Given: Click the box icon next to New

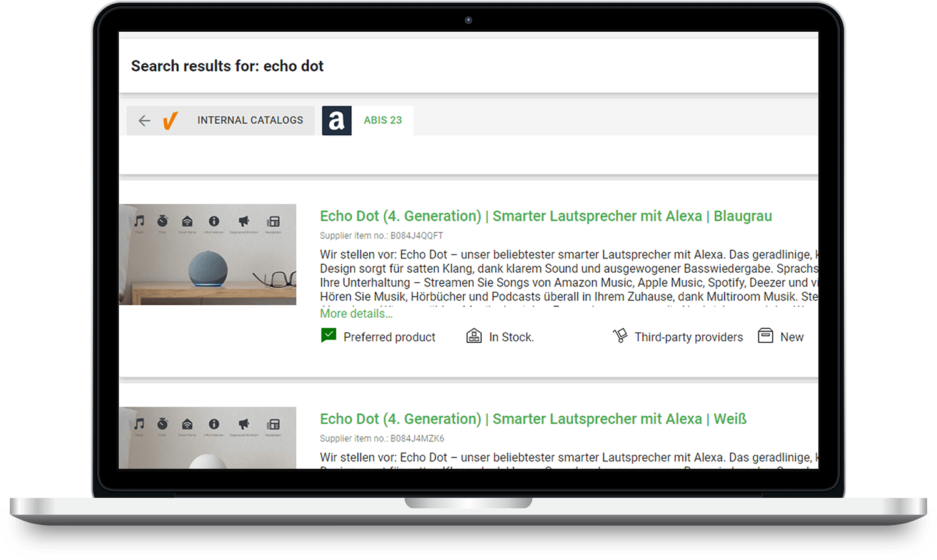Looking at the screenshot, I should click(x=765, y=336).
